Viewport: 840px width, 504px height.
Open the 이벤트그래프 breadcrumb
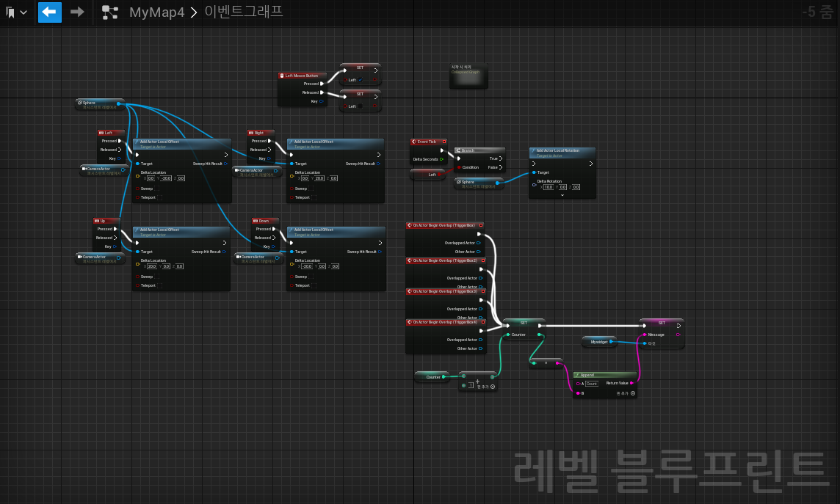click(244, 11)
